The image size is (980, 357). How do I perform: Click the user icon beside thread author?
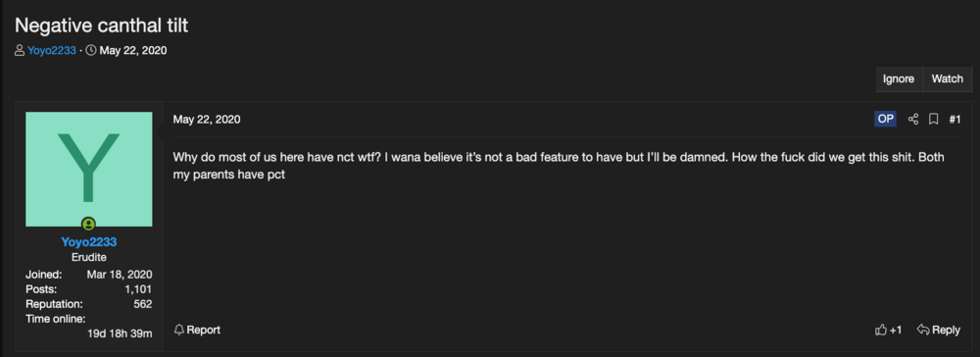20,51
